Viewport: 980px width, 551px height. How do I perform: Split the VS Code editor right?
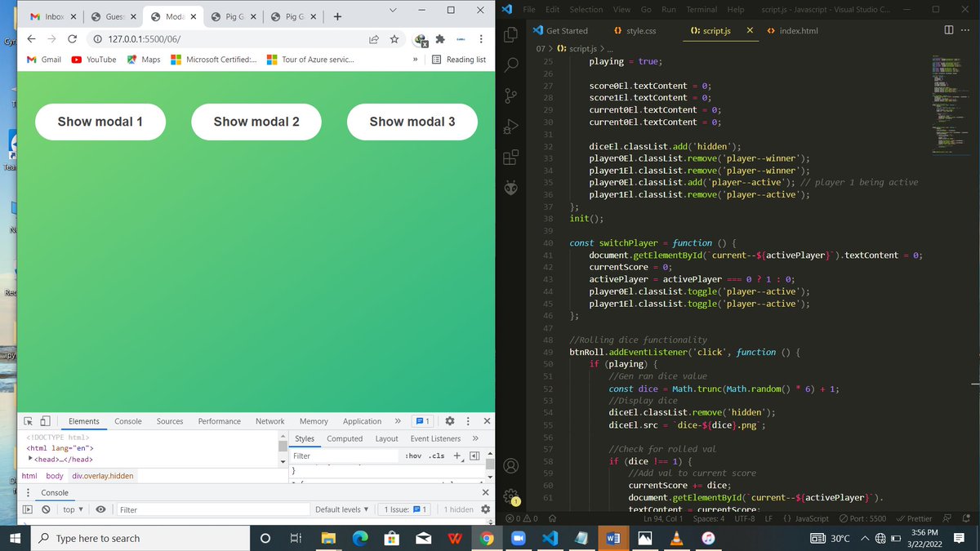[949, 30]
